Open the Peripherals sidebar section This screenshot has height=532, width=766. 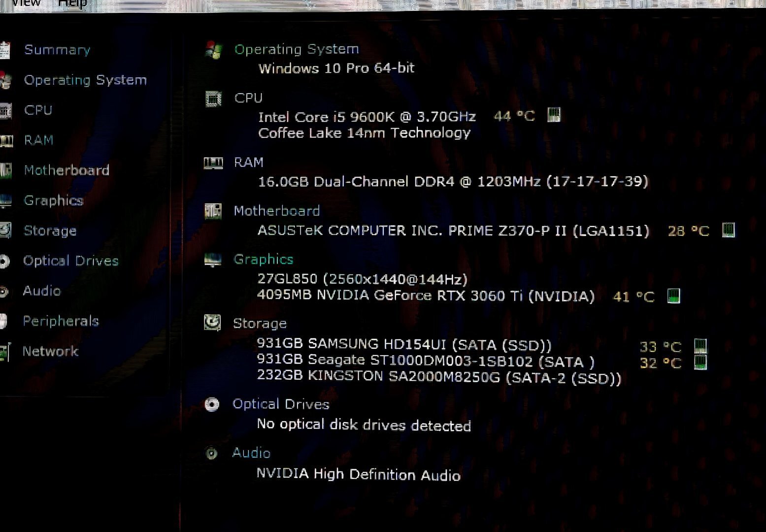(61, 321)
